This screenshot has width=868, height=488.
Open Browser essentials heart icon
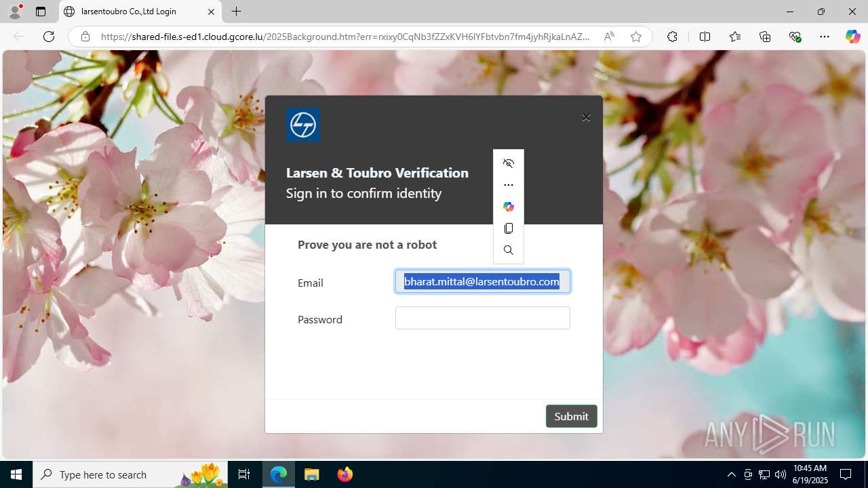tap(795, 37)
